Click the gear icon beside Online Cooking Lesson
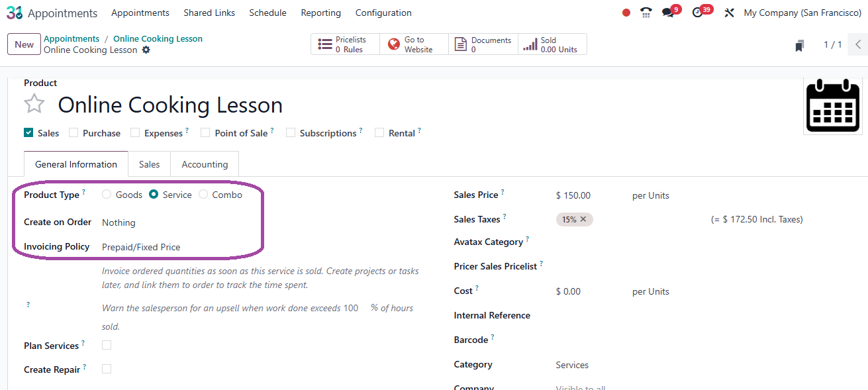This screenshot has height=390, width=868. [146, 50]
